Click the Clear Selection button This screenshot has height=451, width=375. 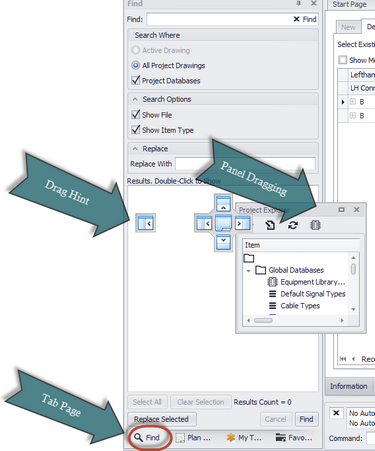201,402
